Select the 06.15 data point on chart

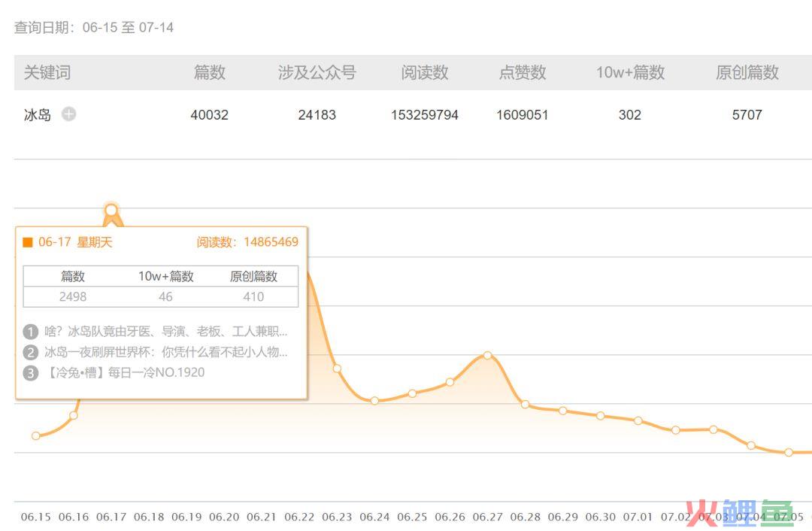click(x=36, y=436)
